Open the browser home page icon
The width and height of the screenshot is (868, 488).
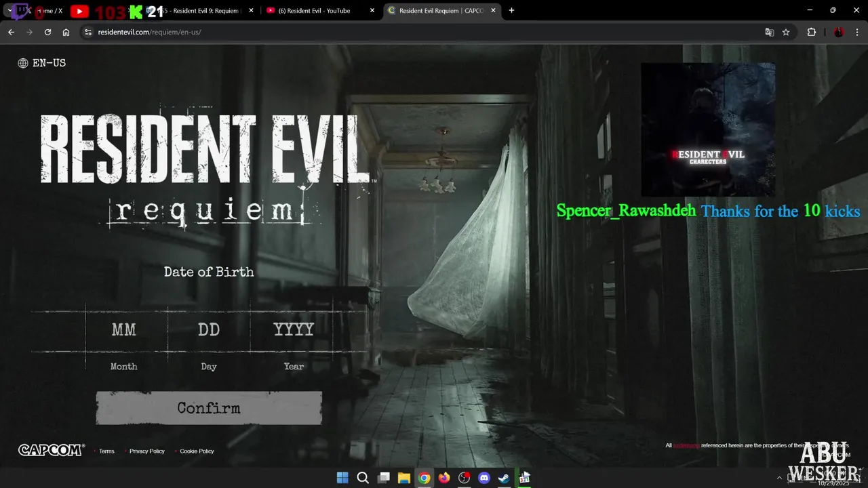[66, 32]
